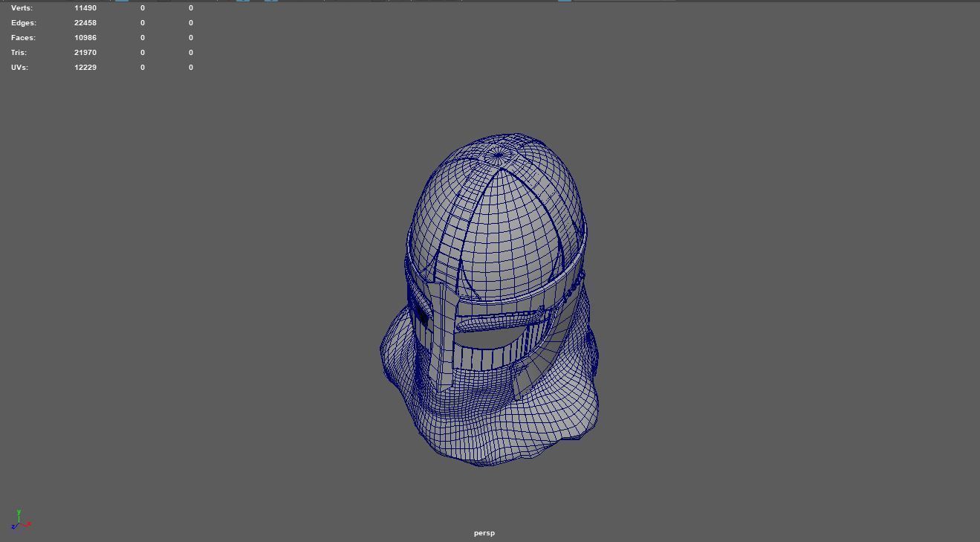Click the persp camera name label
The image size is (980, 542).
484,533
